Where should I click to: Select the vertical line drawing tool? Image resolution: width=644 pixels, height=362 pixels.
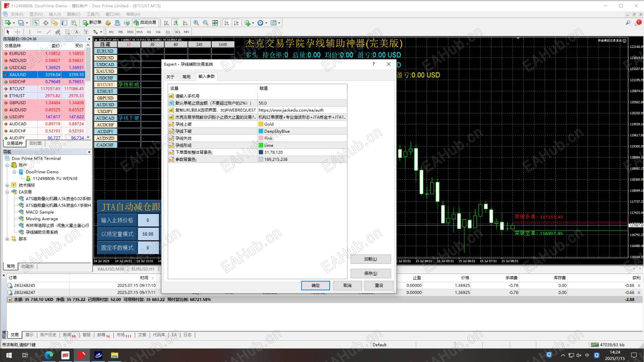29,32
